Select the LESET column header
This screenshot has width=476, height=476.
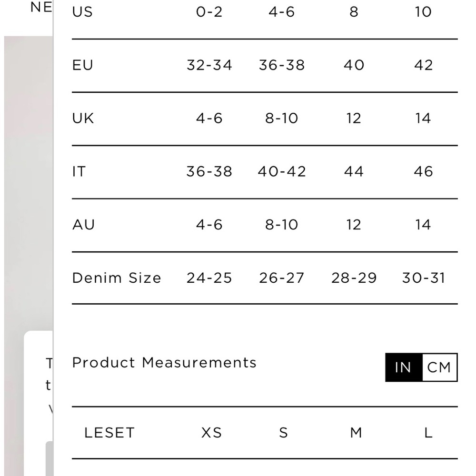[109, 433]
